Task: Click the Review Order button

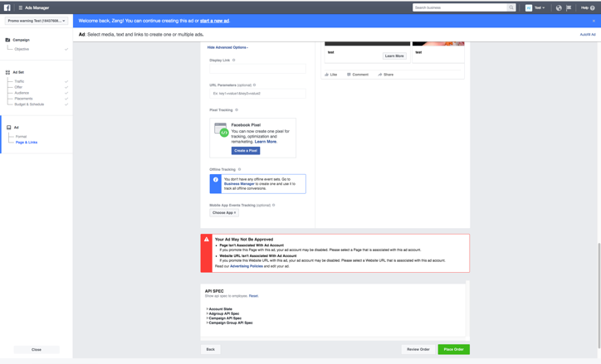Action: pyautogui.click(x=418, y=349)
